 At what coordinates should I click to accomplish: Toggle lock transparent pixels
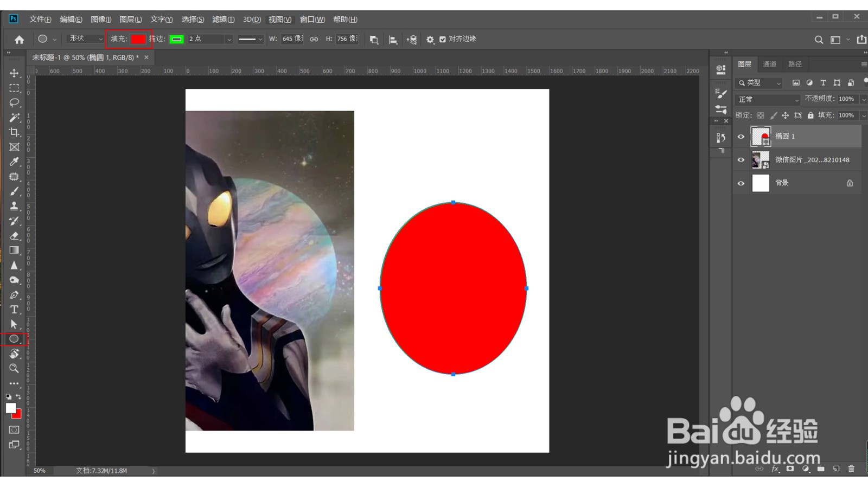pyautogui.click(x=761, y=115)
